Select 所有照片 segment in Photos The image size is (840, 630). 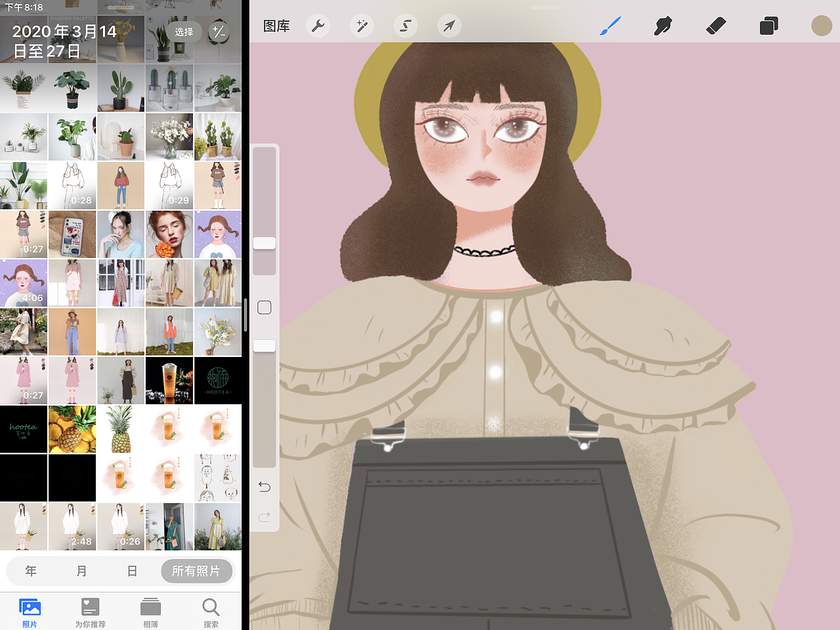pyautogui.click(x=196, y=571)
